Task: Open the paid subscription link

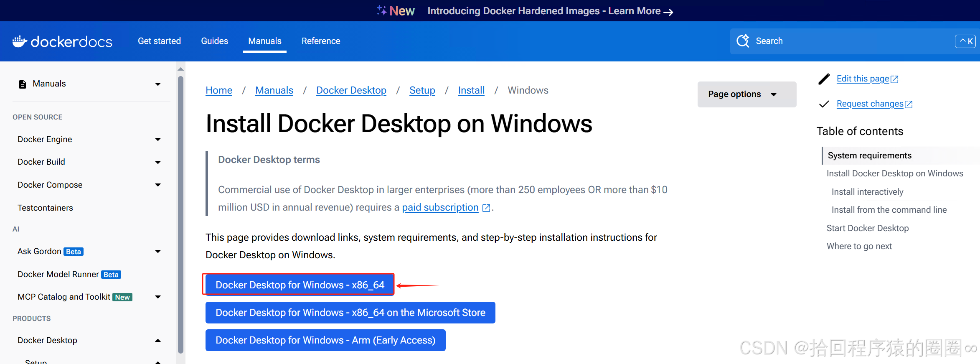Action: 440,208
